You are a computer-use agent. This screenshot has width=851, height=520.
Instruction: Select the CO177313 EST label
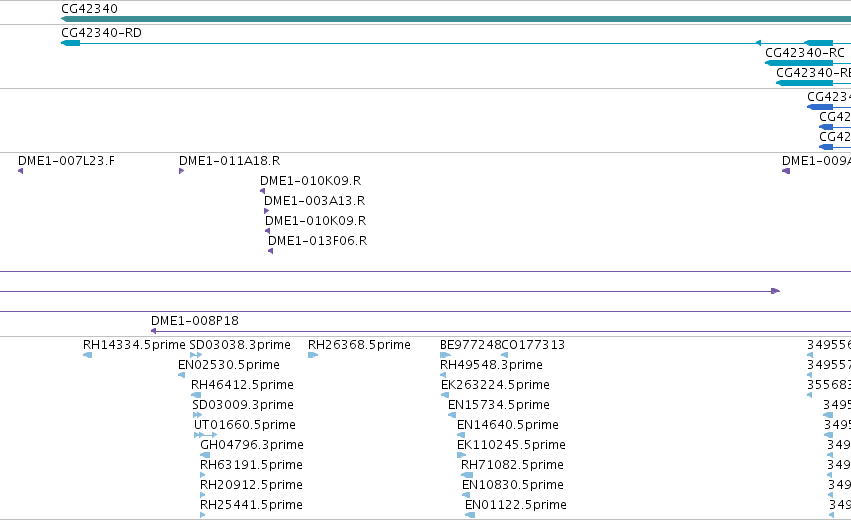(534, 345)
